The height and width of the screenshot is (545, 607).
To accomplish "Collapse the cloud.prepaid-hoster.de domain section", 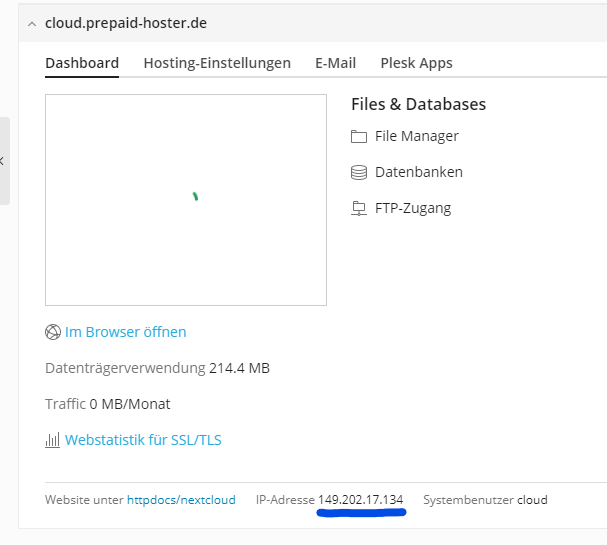I will (32, 24).
